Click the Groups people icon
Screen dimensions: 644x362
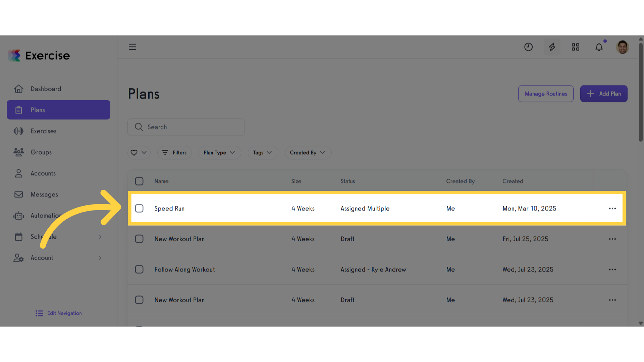pyautogui.click(x=19, y=152)
